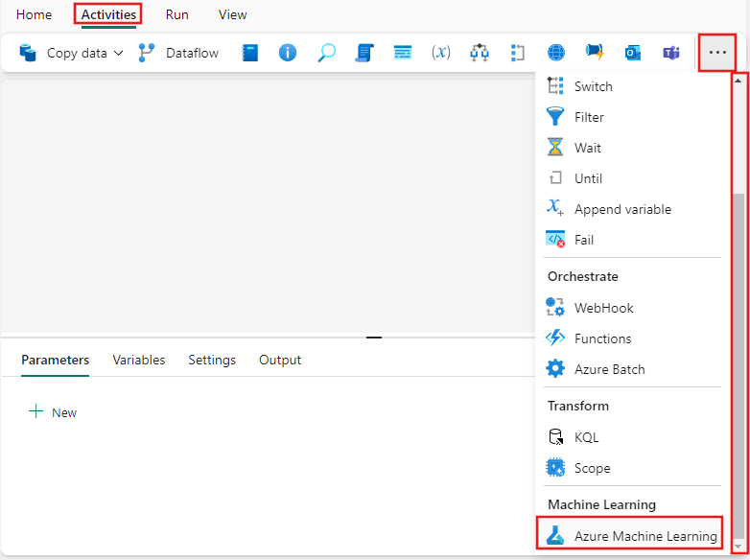Choose Switch from the activities list
Viewport: 750px width, 560px height.
click(x=632, y=86)
